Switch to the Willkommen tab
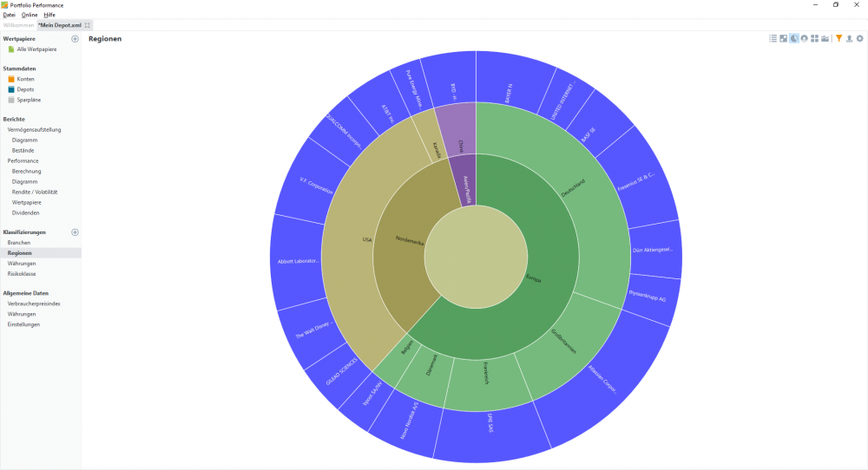The width and height of the screenshot is (868, 470). (18, 25)
